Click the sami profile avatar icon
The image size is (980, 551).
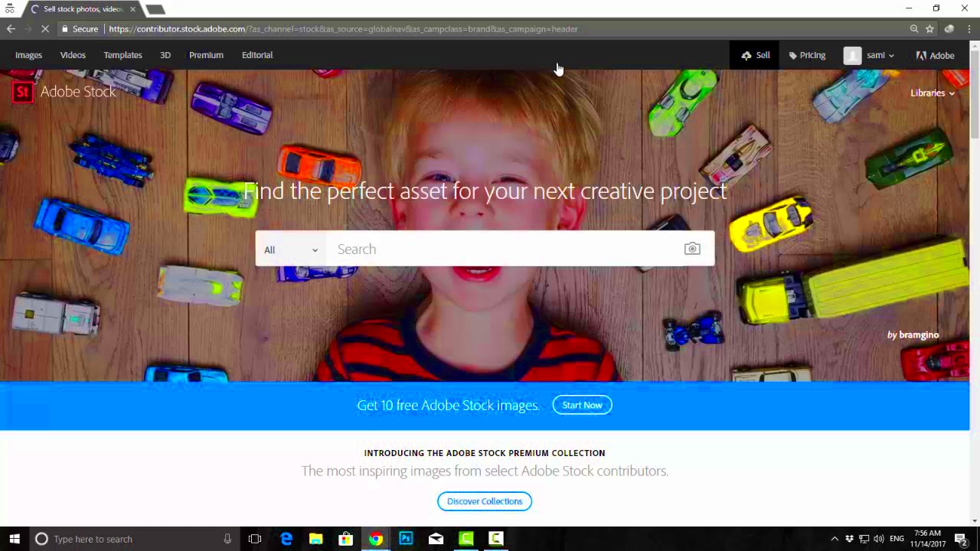tap(852, 54)
